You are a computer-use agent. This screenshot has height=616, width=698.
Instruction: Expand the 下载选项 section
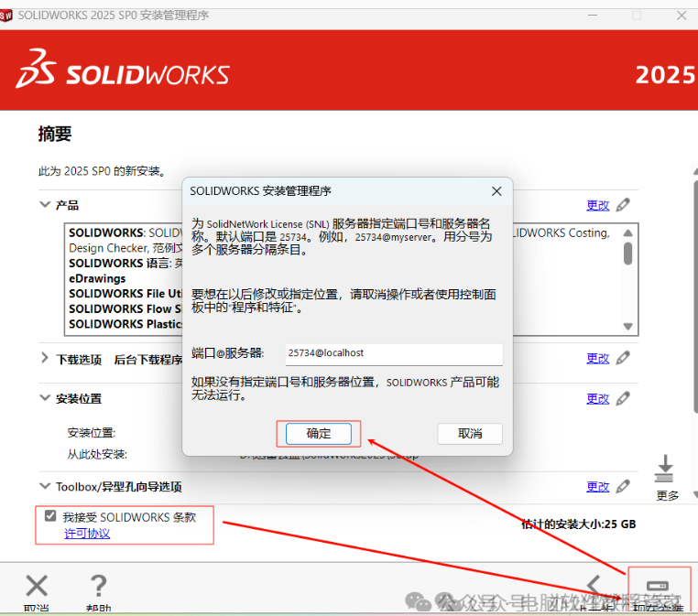click(45, 358)
